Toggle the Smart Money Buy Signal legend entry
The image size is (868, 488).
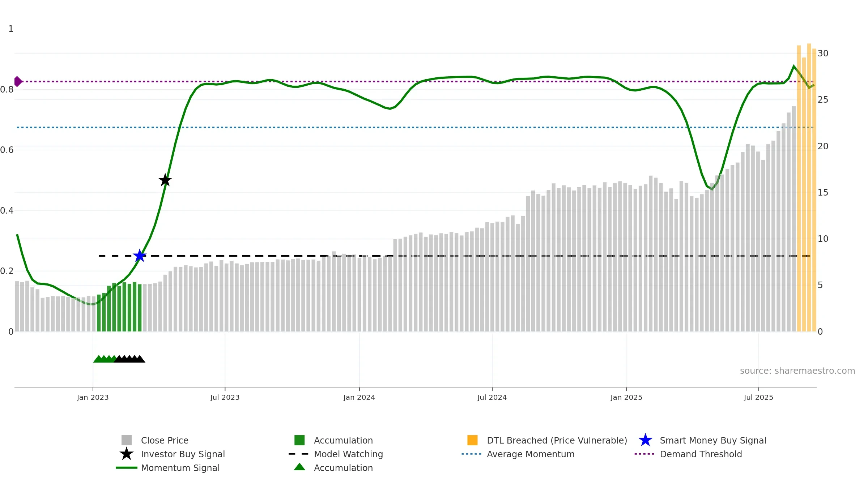tap(702, 440)
